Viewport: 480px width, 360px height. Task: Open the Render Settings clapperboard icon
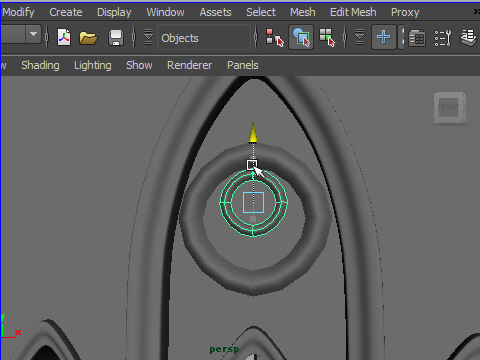coord(417,37)
